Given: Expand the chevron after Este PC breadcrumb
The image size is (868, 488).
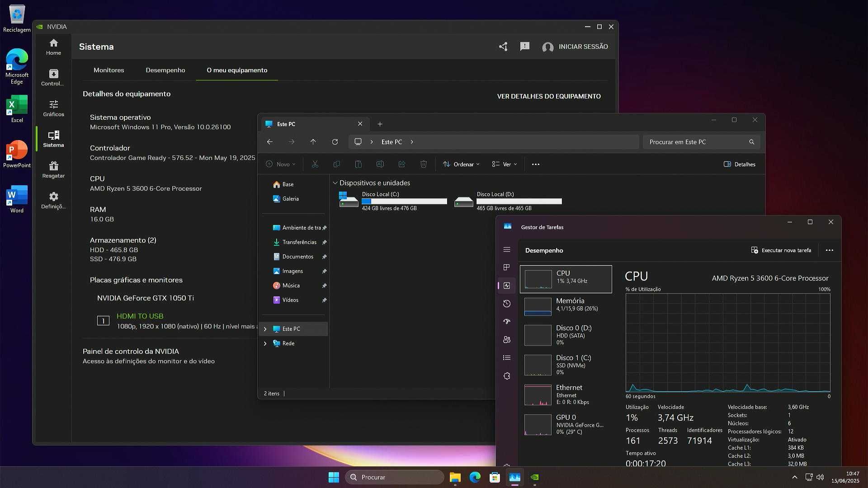Looking at the screenshot, I should 412,142.
